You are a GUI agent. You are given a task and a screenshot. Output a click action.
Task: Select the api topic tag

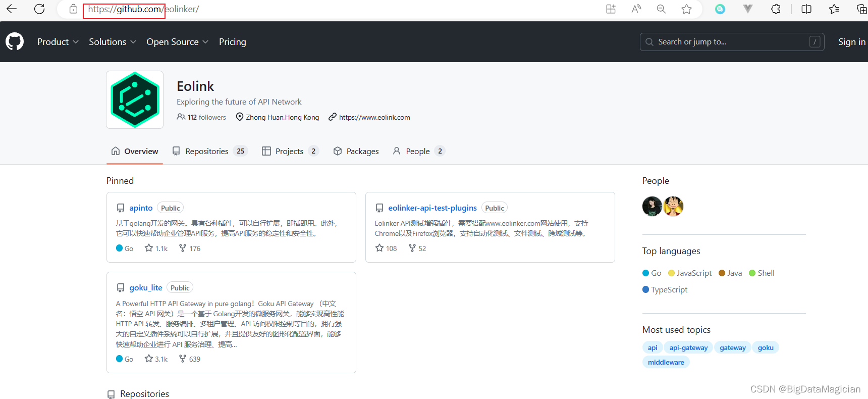click(653, 347)
